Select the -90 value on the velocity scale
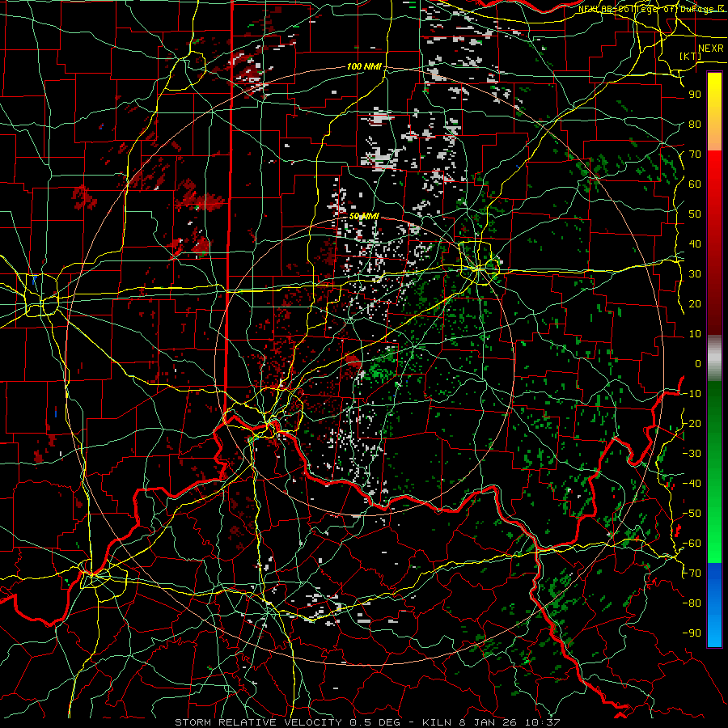 click(x=692, y=633)
